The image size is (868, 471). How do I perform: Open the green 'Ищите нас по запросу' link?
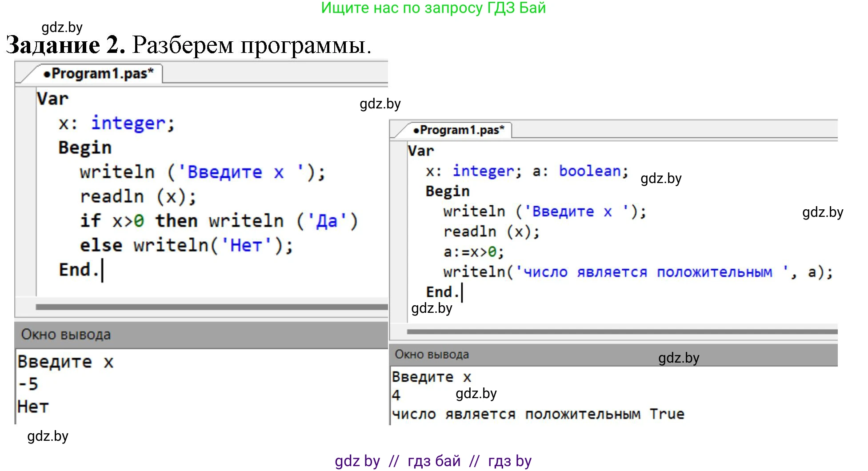pyautogui.click(x=433, y=8)
